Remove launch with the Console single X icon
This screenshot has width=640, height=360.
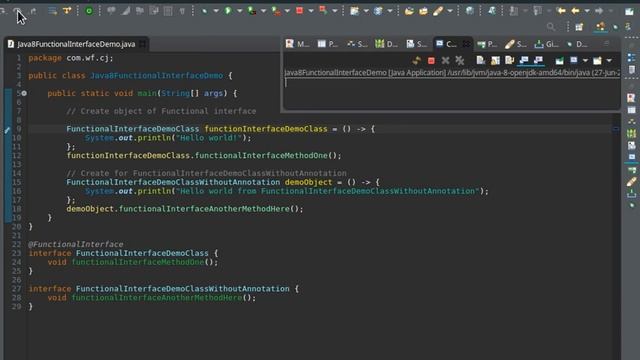click(445, 61)
